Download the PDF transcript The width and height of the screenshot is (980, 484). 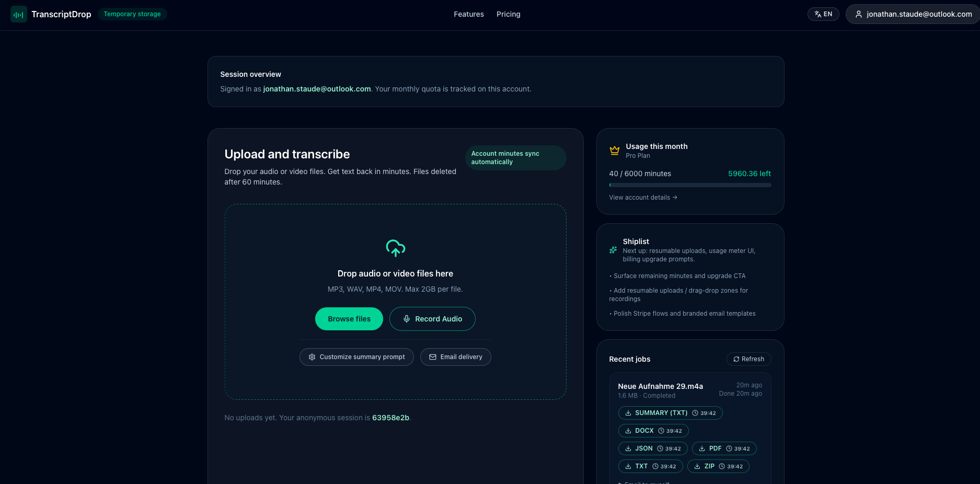pyautogui.click(x=724, y=448)
